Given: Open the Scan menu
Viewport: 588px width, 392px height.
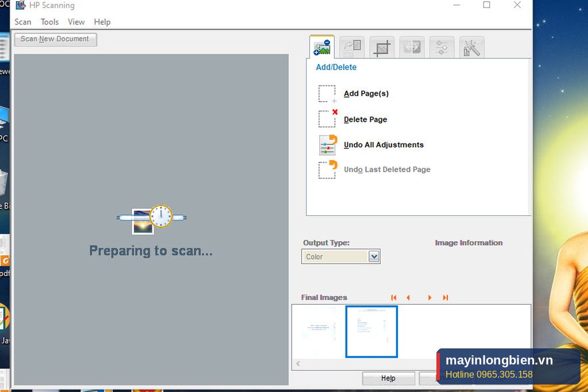Looking at the screenshot, I should (23, 22).
